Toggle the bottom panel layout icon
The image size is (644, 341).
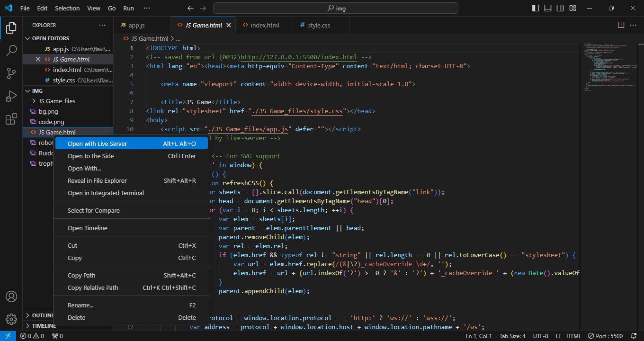pyautogui.click(x=548, y=8)
